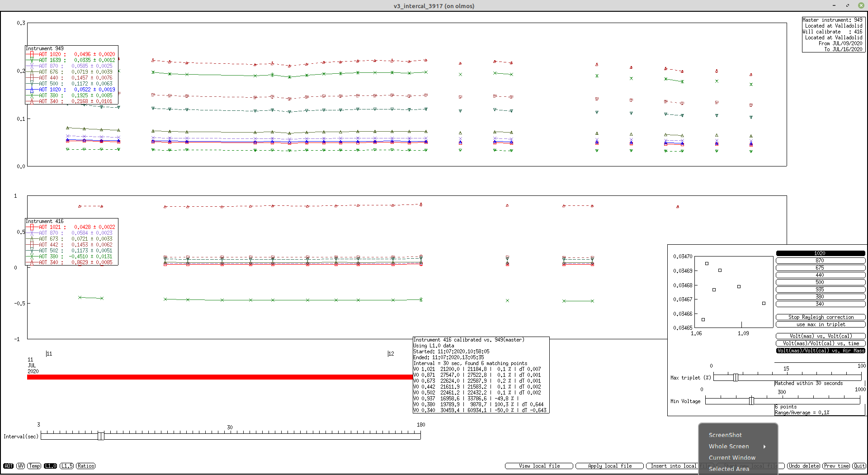868x475 pixels.
Task: Click Undo delete button
Action: tap(804, 466)
